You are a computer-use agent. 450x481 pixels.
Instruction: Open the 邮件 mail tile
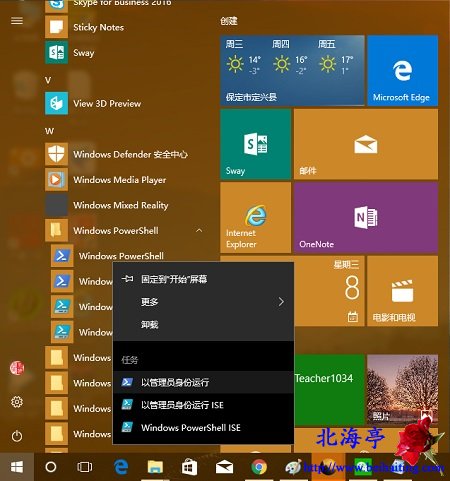(366, 144)
